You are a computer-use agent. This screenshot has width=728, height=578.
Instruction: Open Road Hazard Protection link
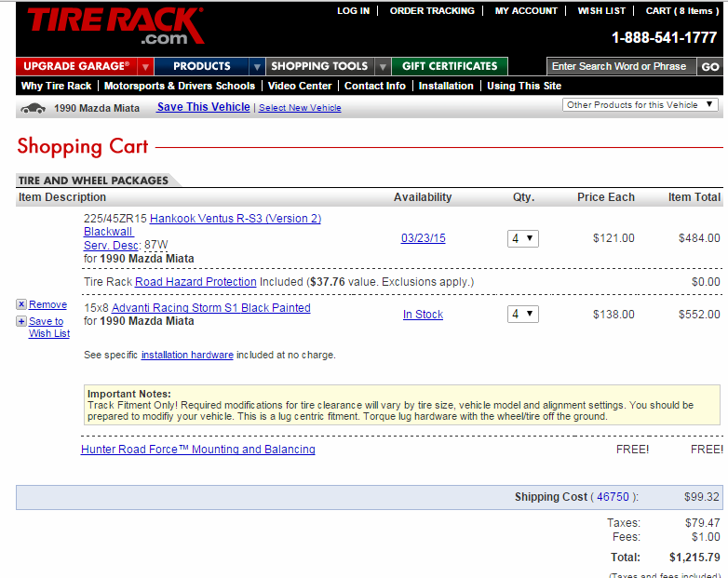point(195,282)
